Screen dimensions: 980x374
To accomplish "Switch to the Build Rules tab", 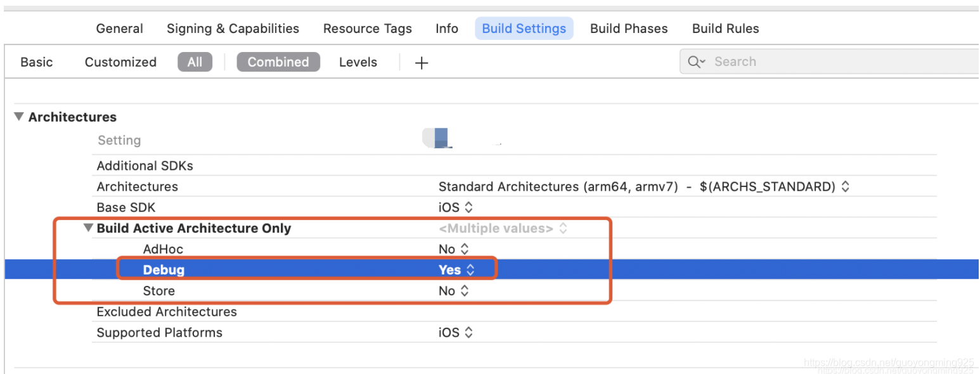I will (725, 29).
